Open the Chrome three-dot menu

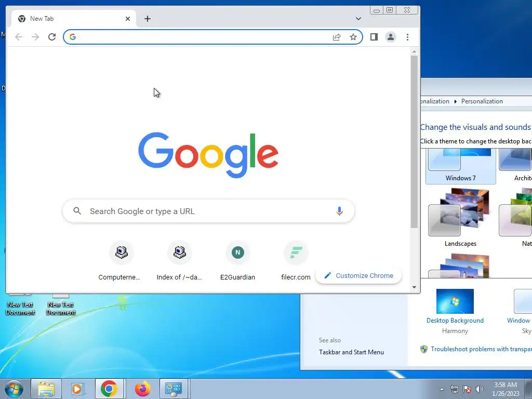[x=407, y=37]
